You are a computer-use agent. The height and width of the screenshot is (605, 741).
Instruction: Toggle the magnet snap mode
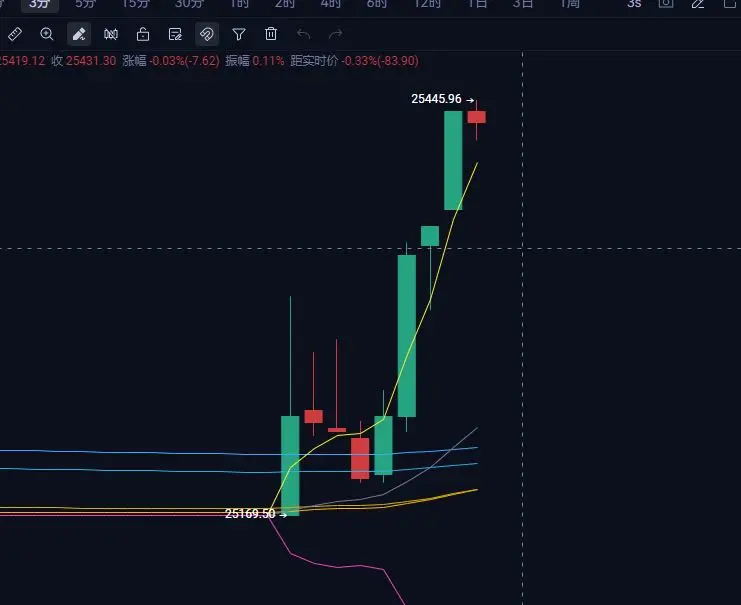[207, 34]
